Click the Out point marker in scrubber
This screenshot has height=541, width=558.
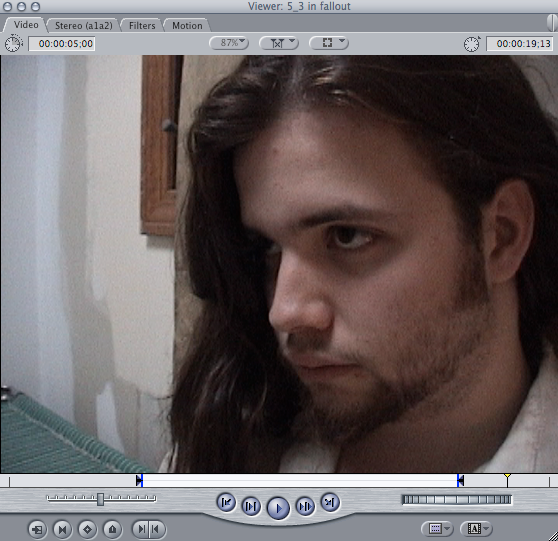[x=460, y=481]
